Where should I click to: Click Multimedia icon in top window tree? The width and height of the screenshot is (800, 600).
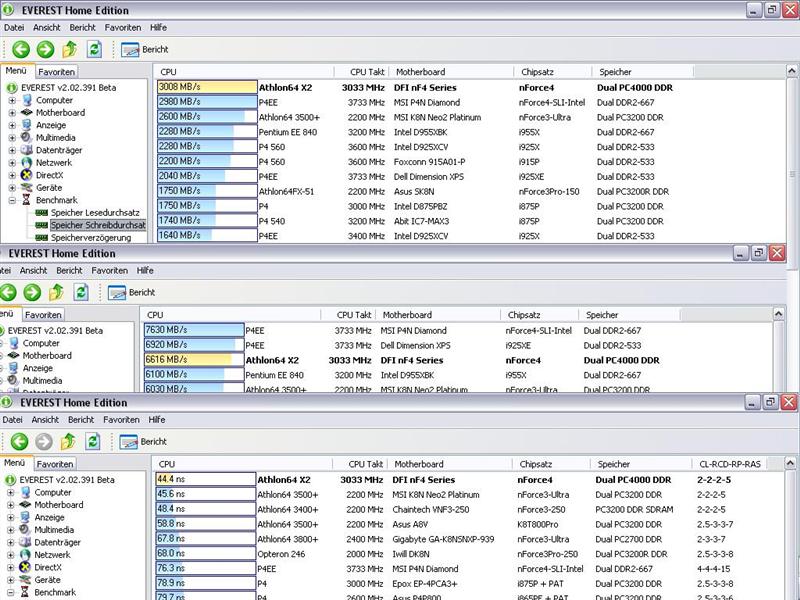tap(27, 138)
